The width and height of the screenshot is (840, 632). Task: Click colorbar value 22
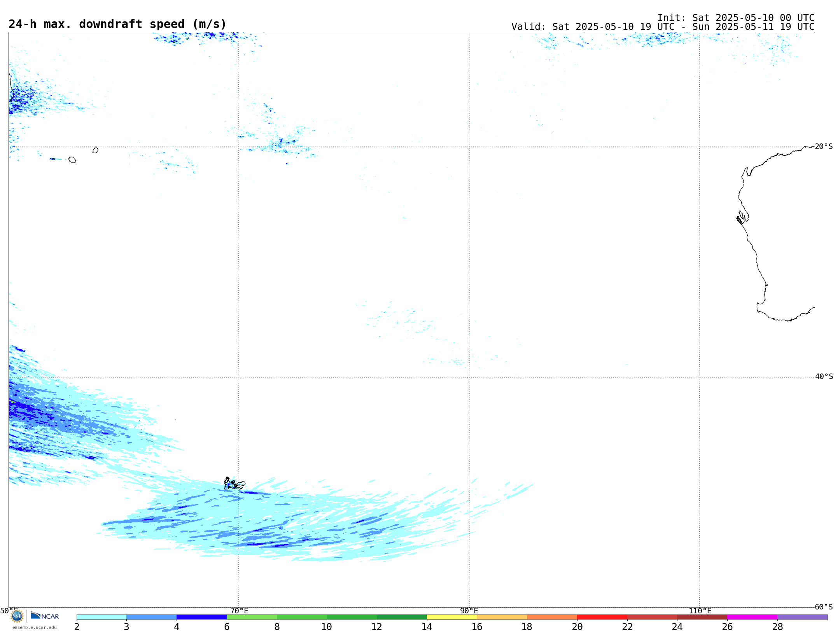pyautogui.click(x=627, y=627)
